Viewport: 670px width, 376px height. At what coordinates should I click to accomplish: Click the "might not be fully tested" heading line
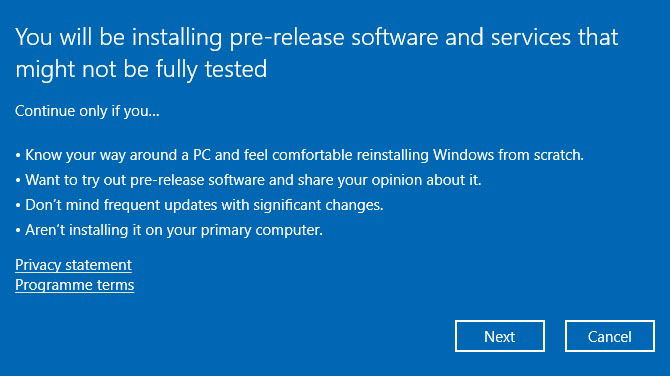141,70
